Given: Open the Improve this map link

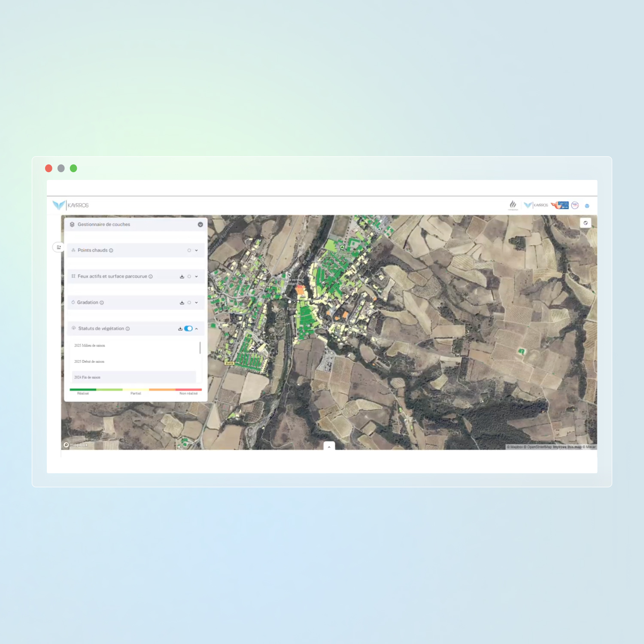Looking at the screenshot, I should click(x=567, y=447).
